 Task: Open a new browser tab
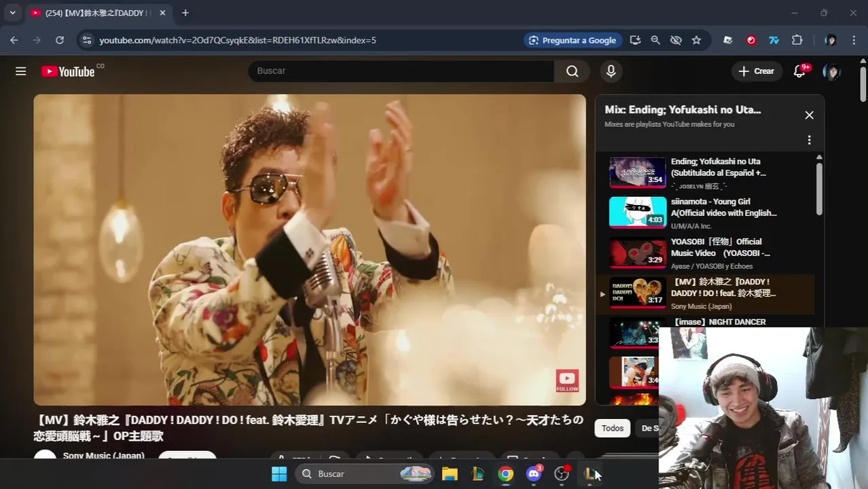185,13
